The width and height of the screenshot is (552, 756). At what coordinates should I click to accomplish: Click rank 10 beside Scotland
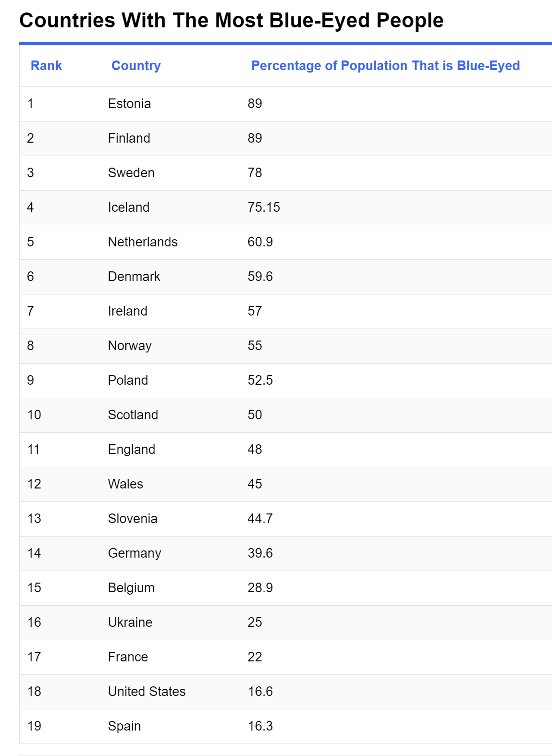[34, 415]
